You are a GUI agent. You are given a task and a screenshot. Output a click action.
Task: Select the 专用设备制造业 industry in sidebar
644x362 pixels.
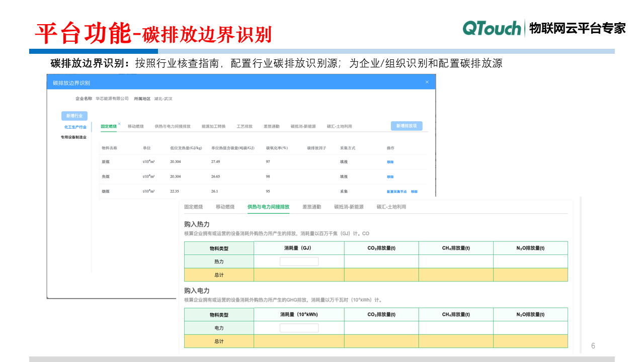coord(73,136)
